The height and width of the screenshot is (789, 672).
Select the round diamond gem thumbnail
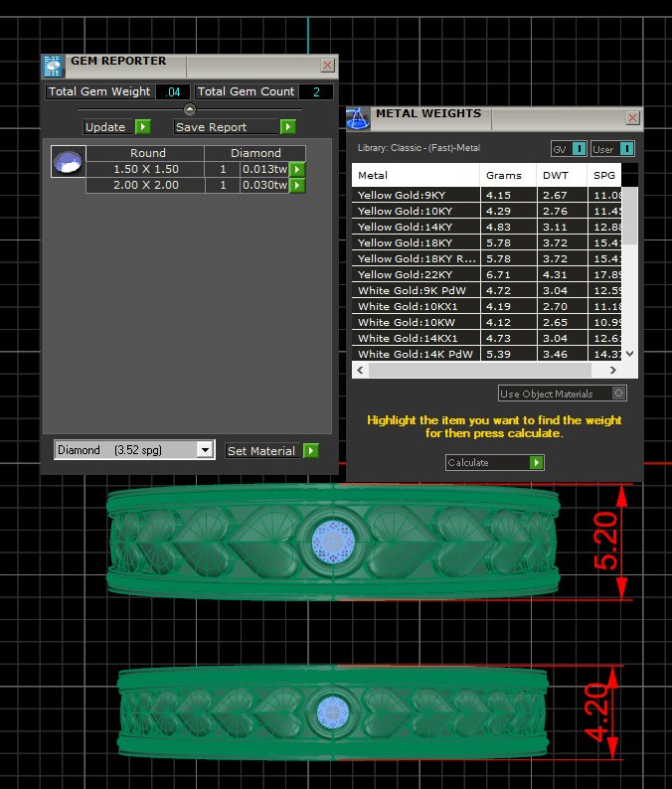69,162
